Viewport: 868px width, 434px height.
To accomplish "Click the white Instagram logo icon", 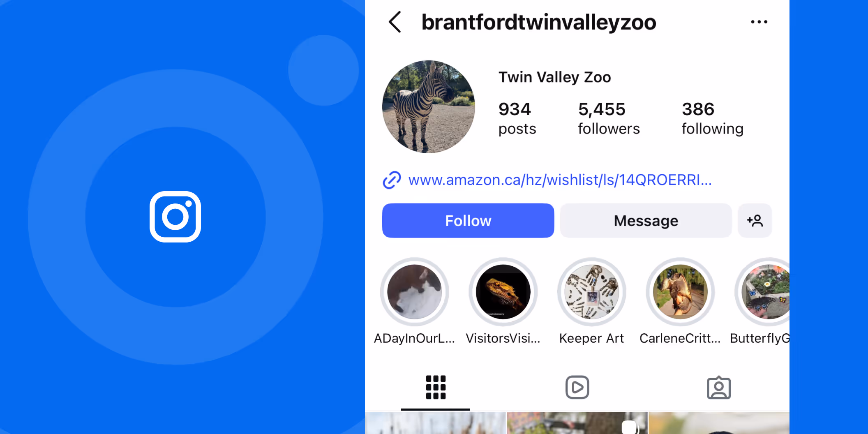I will (x=175, y=217).
